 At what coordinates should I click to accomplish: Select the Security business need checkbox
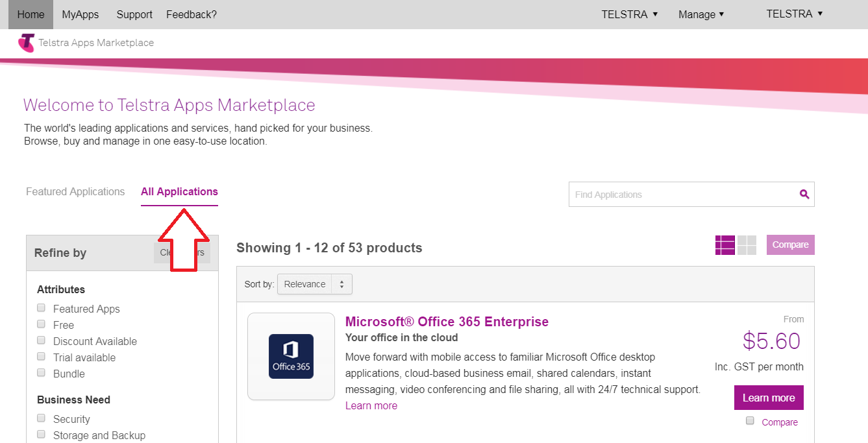(x=42, y=418)
